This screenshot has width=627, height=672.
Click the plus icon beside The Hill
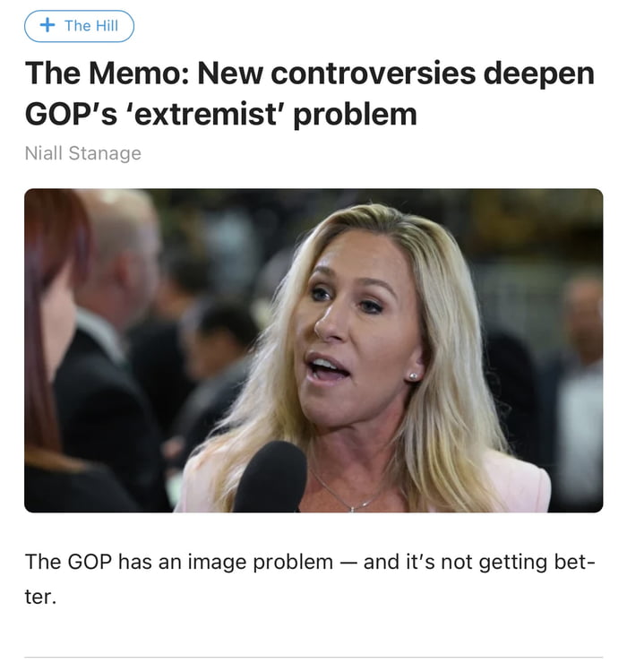click(x=47, y=25)
